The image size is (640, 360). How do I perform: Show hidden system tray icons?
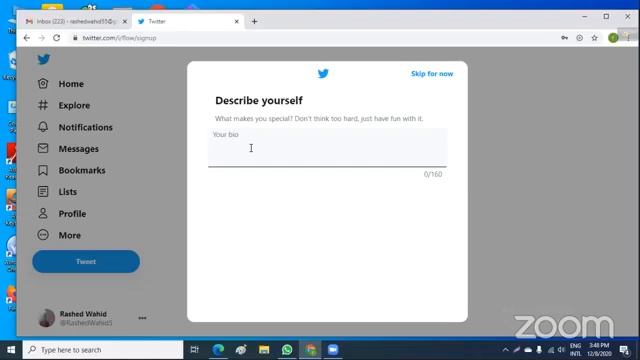coord(505,350)
